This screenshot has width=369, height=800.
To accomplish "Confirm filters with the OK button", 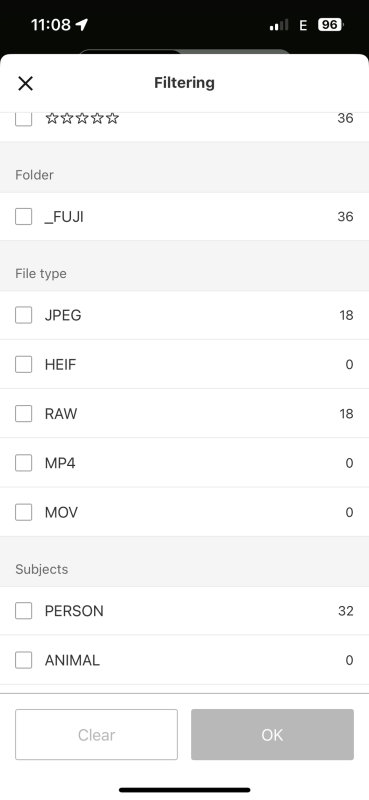I will coord(272,734).
